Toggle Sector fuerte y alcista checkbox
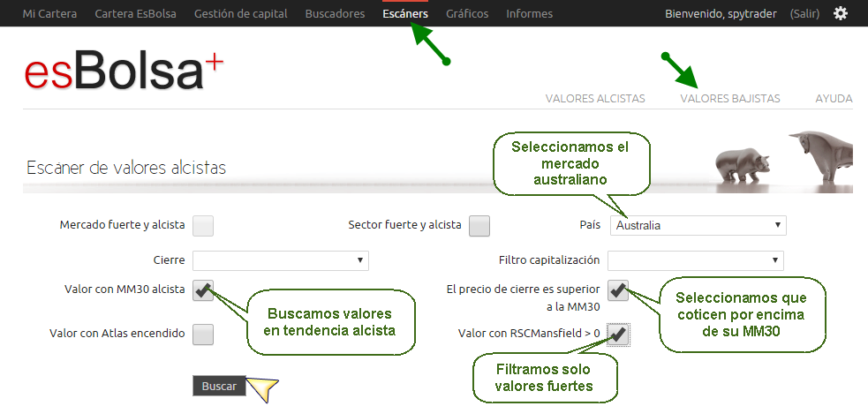The image size is (868, 406). pyautogui.click(x=479, y=226)
